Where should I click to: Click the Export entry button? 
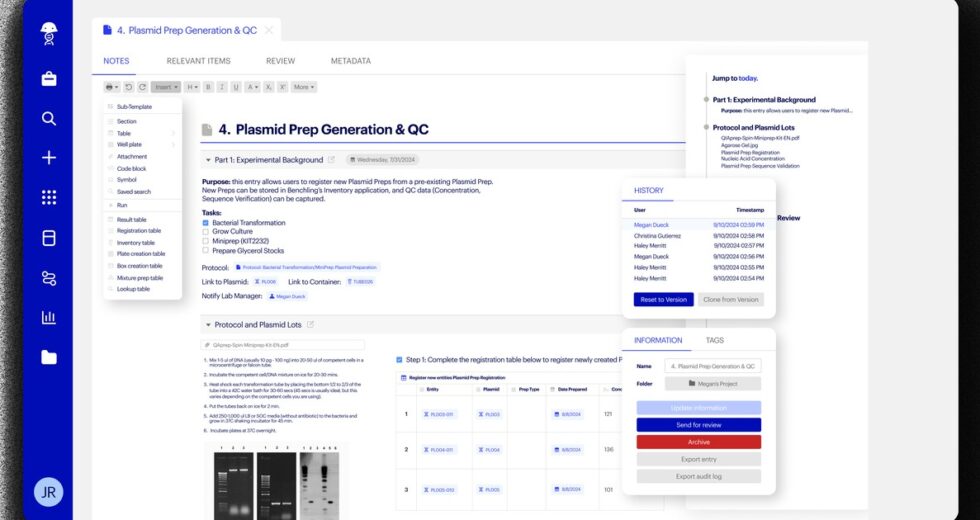pos(699,459)
